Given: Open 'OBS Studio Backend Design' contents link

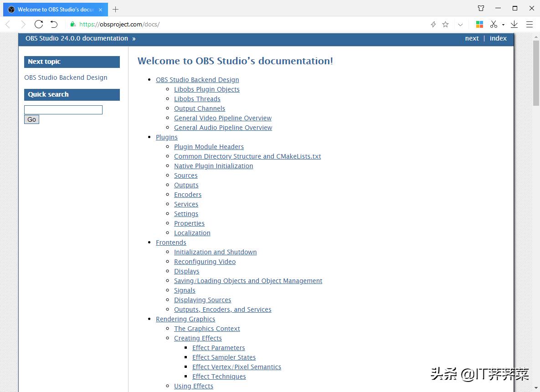Looking at the screenshot, I should coord(197,80).
